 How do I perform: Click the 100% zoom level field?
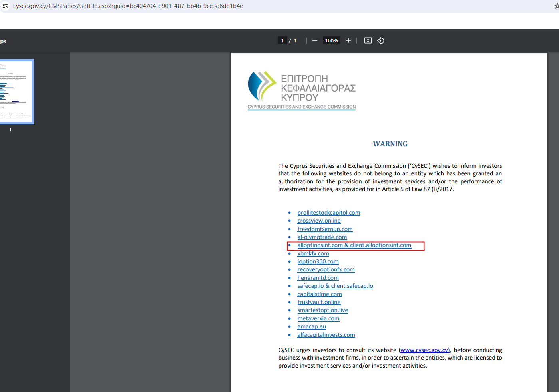tap(332, 40)
